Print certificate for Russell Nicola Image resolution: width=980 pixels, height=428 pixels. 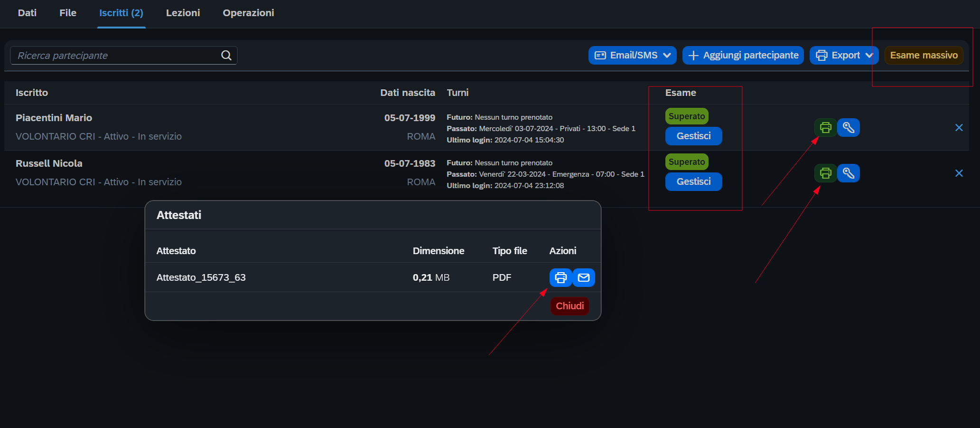(826, 173)
